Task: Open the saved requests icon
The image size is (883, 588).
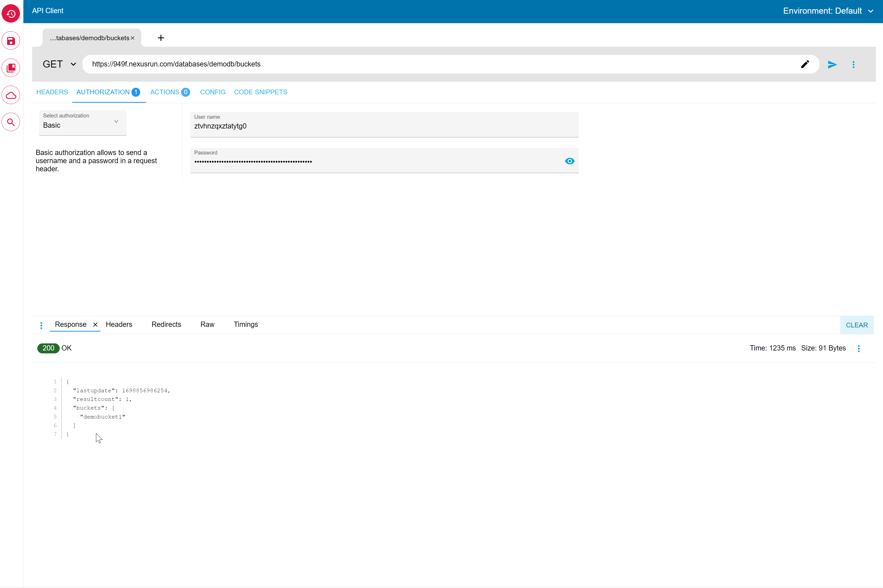Action: pyautogui.click(x=11, y=41)
